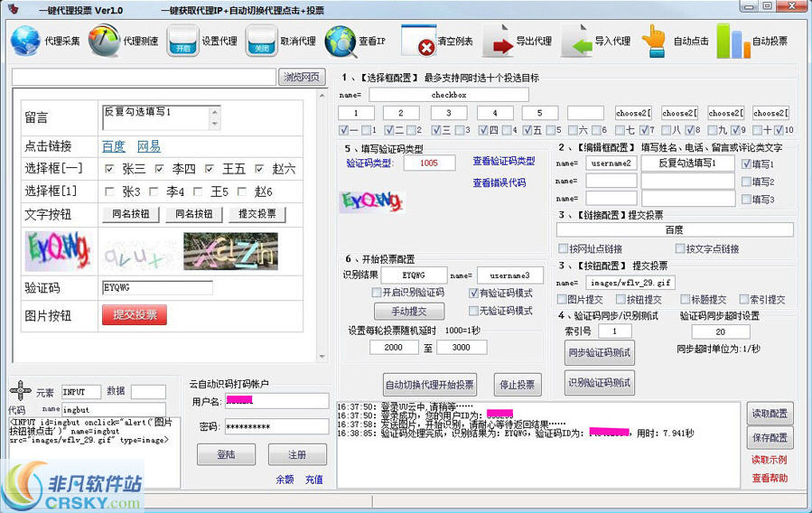The height and width of the screenshot is (513, 812).
Task: Click the 注册 button
Action: [x=297, y=454]
